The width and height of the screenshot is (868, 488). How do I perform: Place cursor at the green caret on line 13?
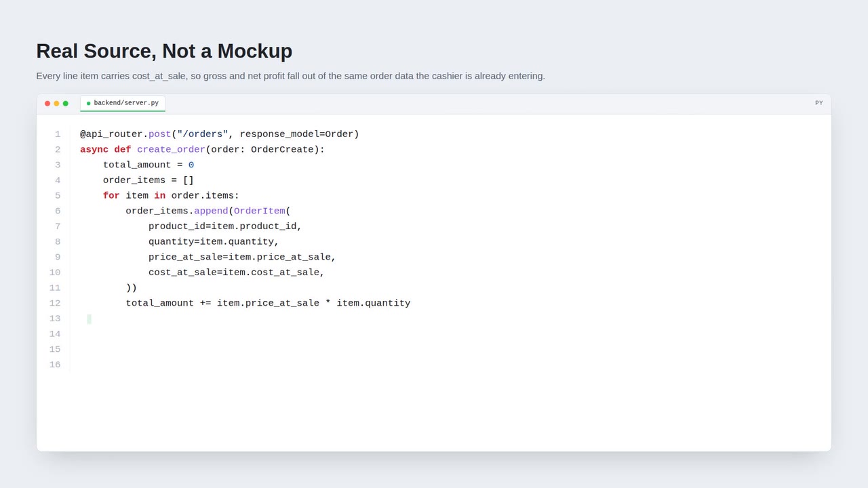[x=89, y=319]
